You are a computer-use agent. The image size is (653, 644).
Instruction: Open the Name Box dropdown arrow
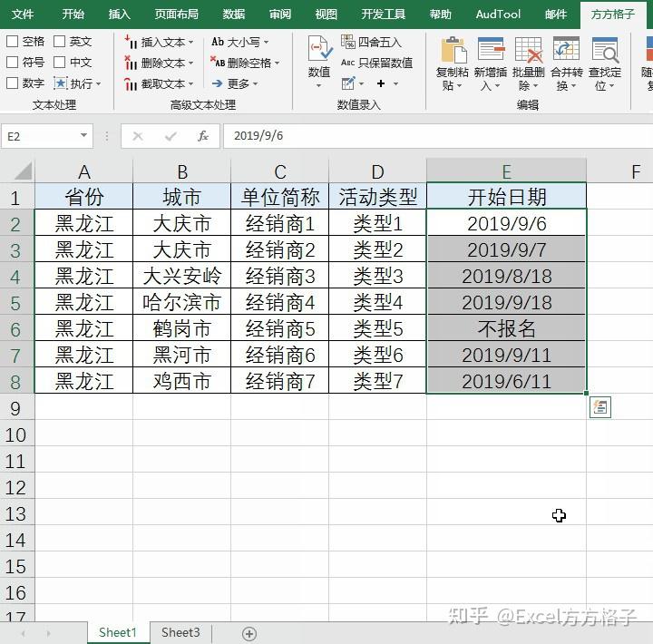pyautogui.click(x=83, y=136)
